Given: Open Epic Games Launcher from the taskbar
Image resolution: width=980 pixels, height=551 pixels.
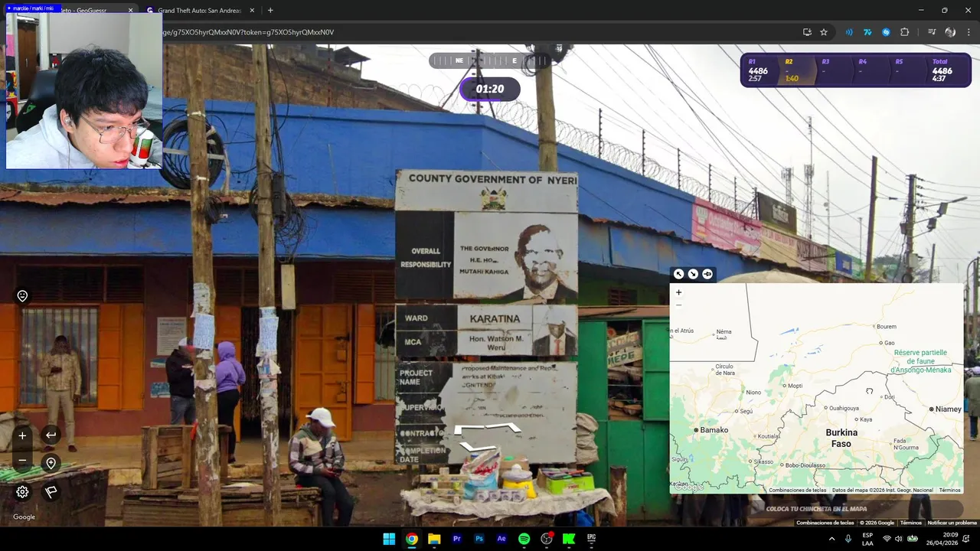Looking at the screenshot, I should pos(591,539).
